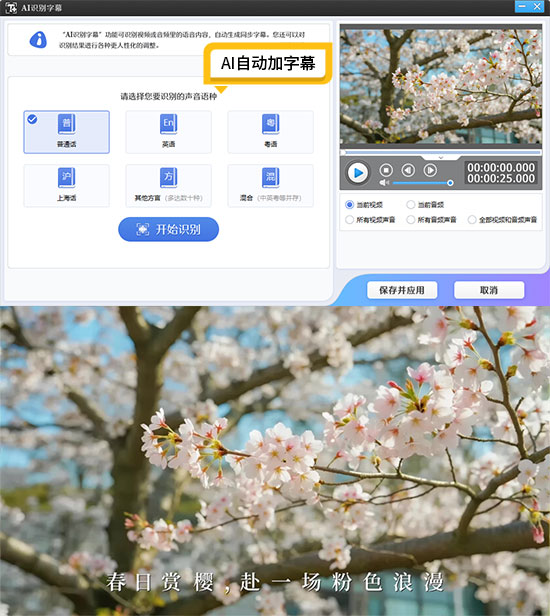Adjust the volume slider handle
Image resolution: width=550 pixels, height=616 pixels.
pos(450,183)
